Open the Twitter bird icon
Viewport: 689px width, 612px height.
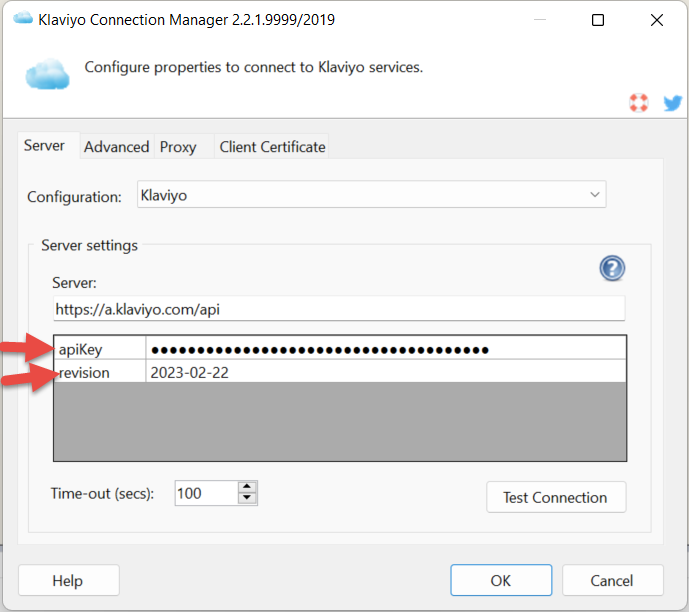coord(672,103)
